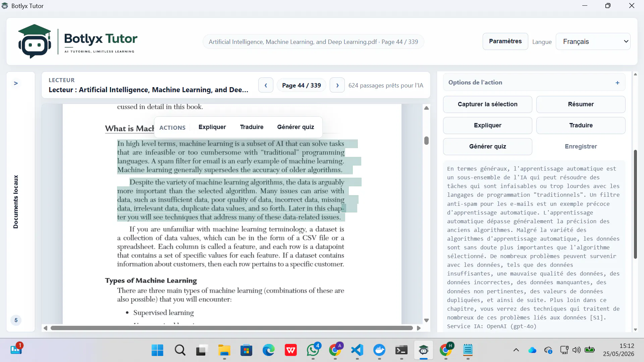Viewport: 644px width, 362px height.
Task: Choose Traduire in floating actions bar
Action: pos(252,127)
